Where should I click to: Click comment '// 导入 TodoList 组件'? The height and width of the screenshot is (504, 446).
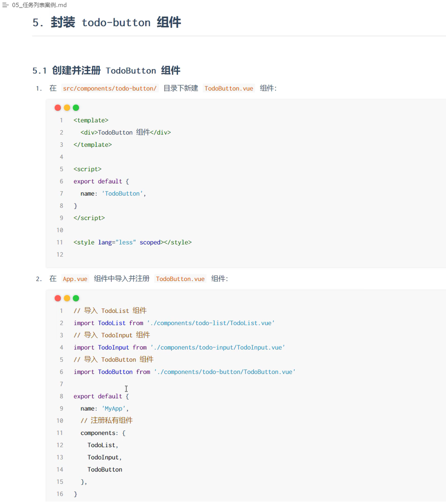(110, 311)
